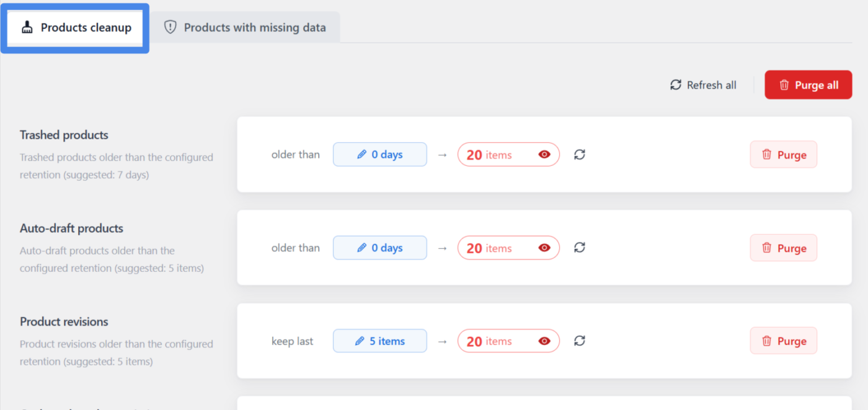Edit the keep last 5 items field
The width and height of the screenshot is (868, 410).
click(x=380, y=341)
